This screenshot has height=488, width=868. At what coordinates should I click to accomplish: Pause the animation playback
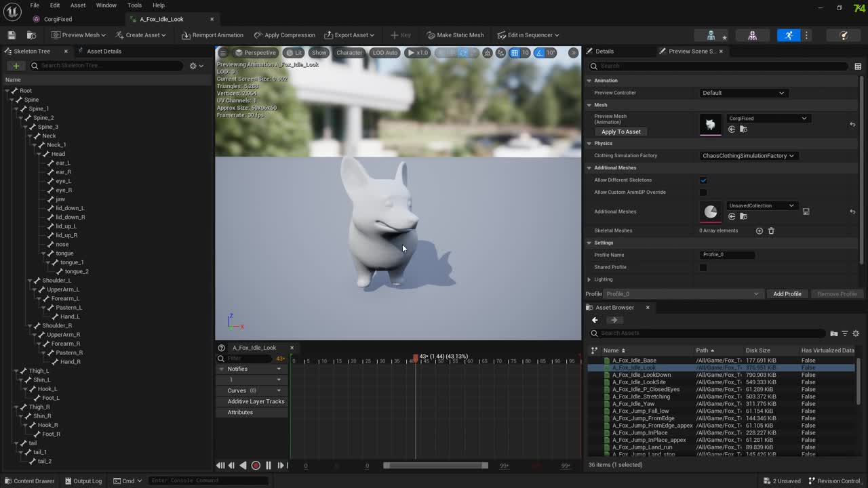point(269,466)
